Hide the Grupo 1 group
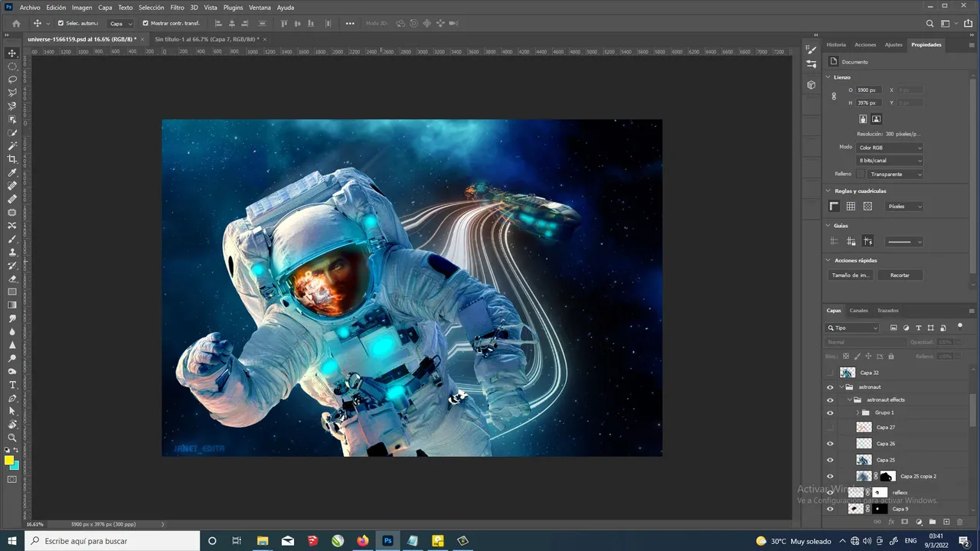Screen dimensions: 980x551 tap(830, 412)
